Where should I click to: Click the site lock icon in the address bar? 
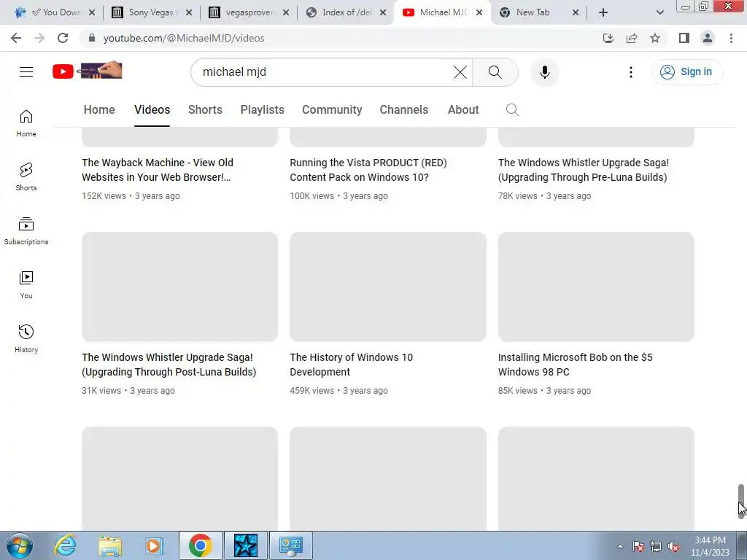[x=92, y=38]
